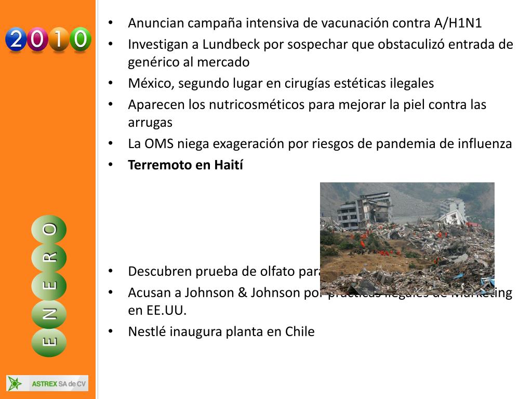Screen dimensions: 532x399
Task: Click the 'ASTREX SA de CV' label
Action: click(x=58, y=384)
